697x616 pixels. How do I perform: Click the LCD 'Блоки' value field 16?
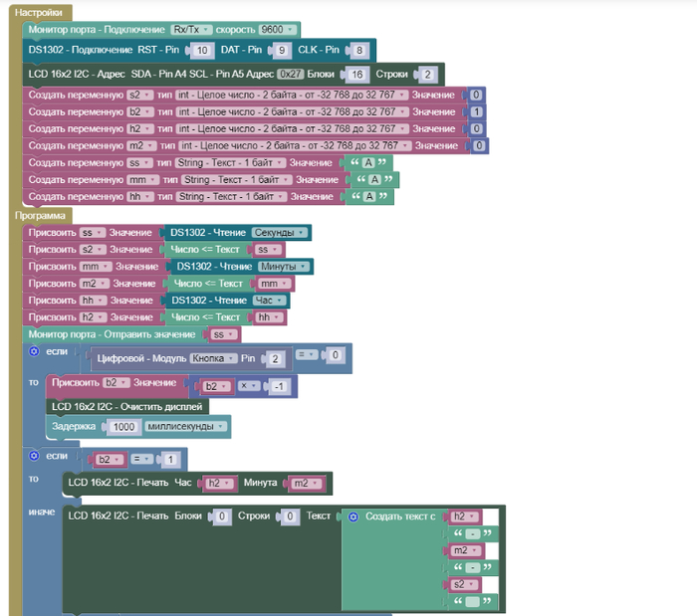355,75
